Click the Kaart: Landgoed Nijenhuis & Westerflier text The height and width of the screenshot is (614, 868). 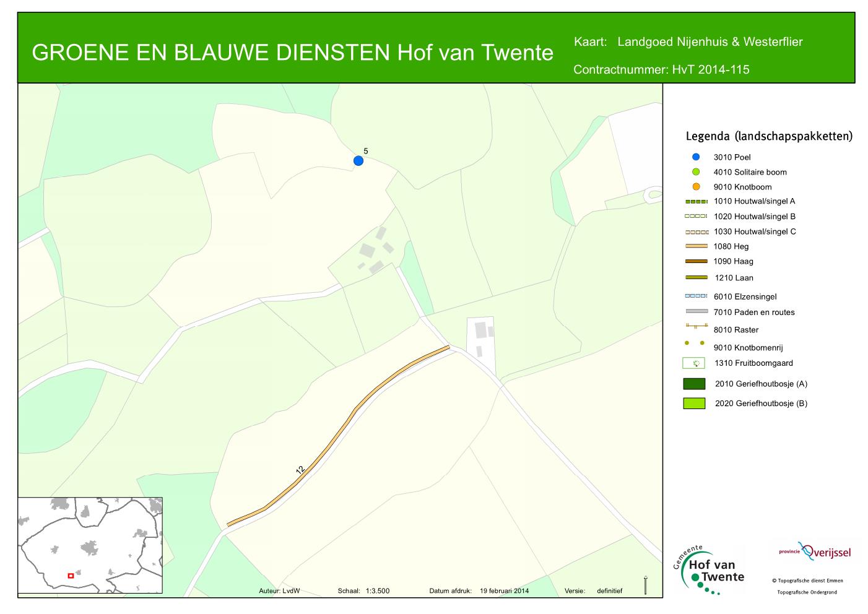pos(688,42)
